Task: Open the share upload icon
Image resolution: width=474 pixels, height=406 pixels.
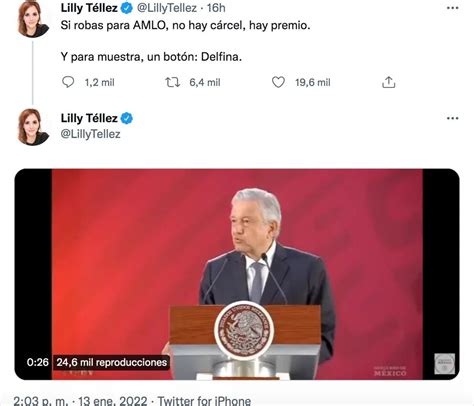Action: 388,82
